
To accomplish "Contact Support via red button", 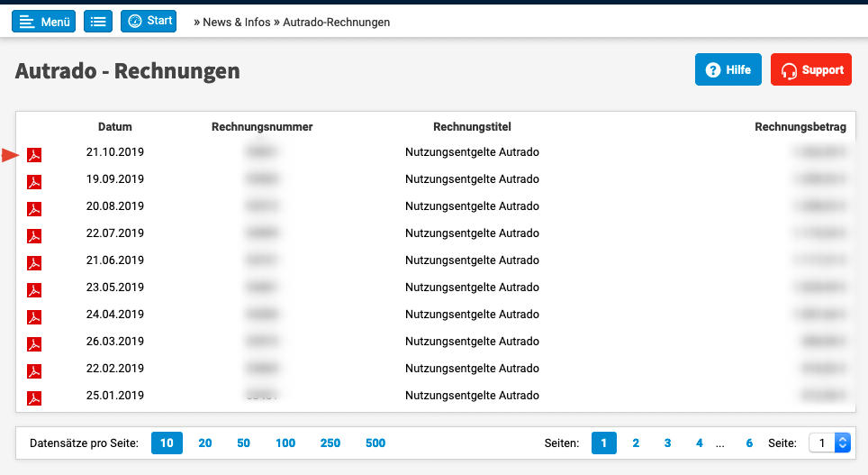I will pyautogui.click(x=810, y=70).
